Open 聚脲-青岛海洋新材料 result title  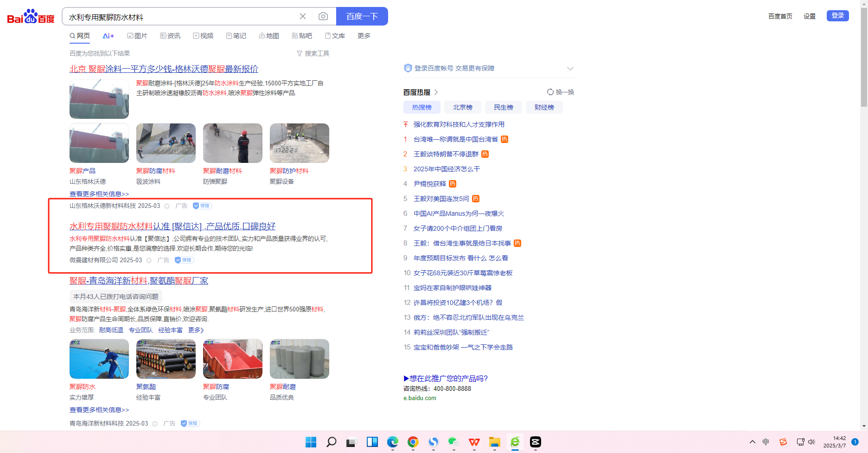coord(139,281)
